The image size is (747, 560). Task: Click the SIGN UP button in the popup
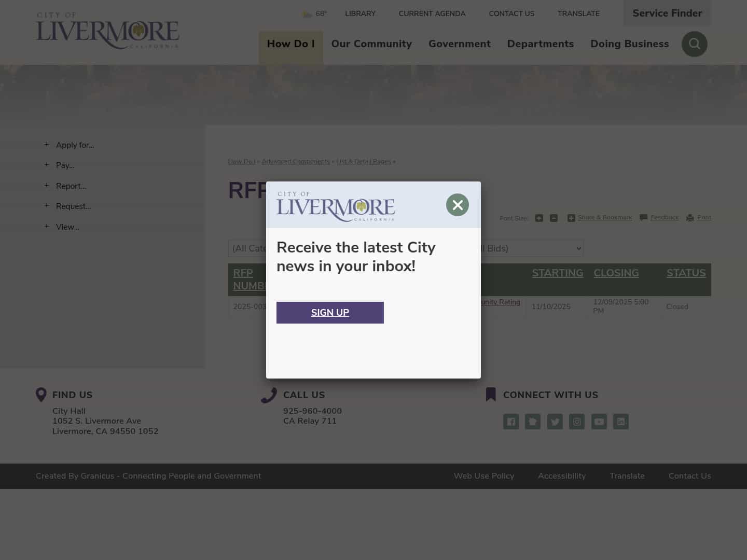click(x=330, y=313)
